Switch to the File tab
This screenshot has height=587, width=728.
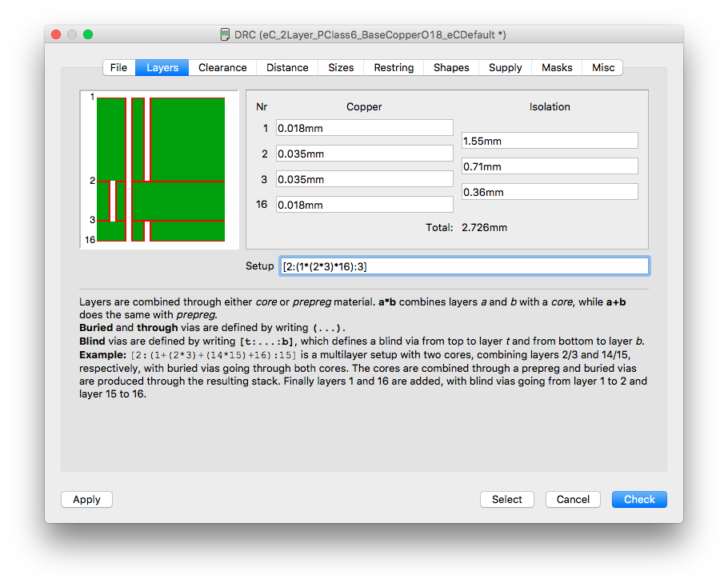119,68
